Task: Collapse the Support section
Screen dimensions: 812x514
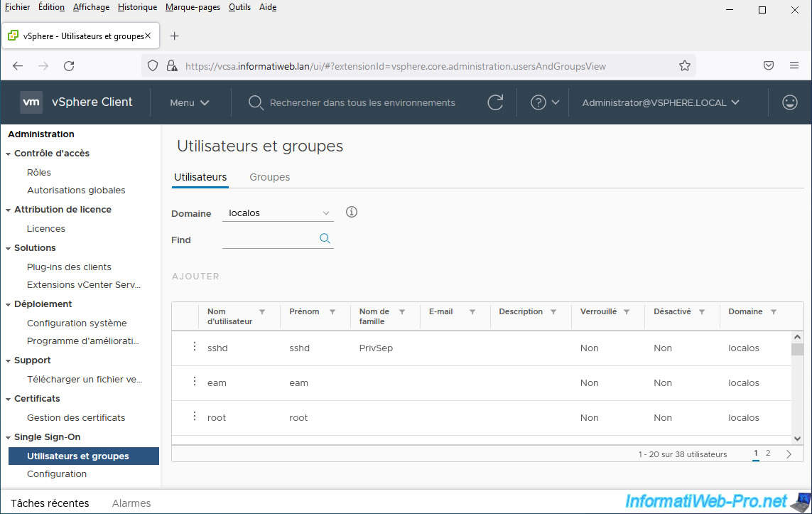Action: (x=9, y=361)
